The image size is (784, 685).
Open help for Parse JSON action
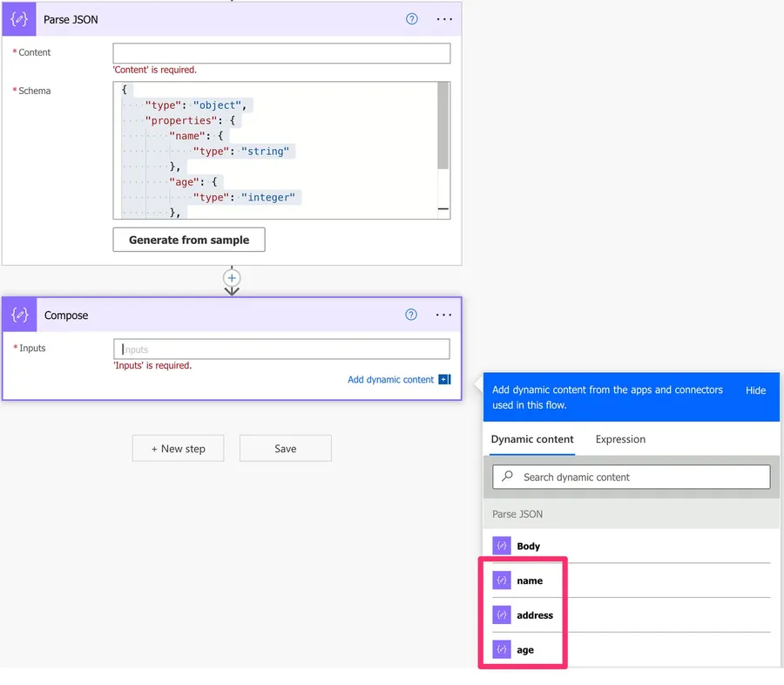pos(412,19)
